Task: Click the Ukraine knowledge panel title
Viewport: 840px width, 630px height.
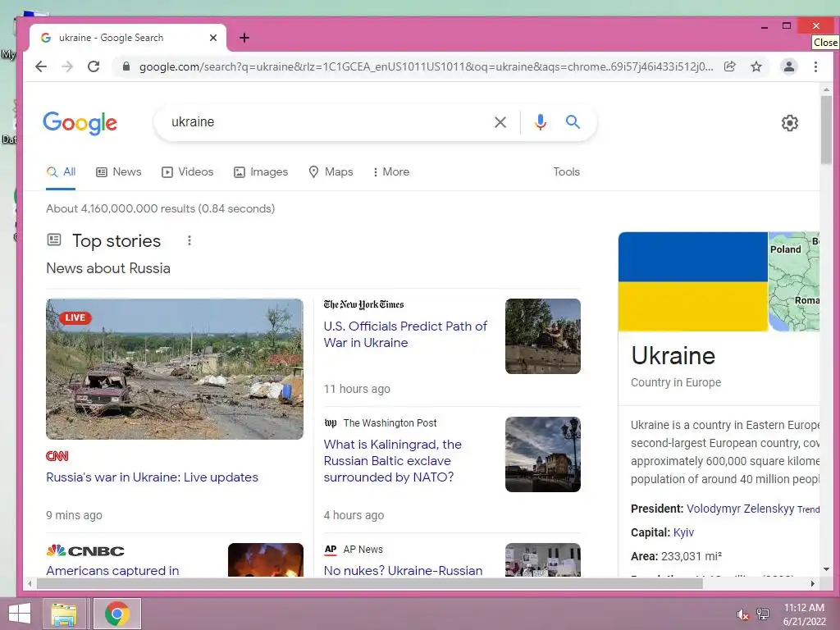Action: 673,356
